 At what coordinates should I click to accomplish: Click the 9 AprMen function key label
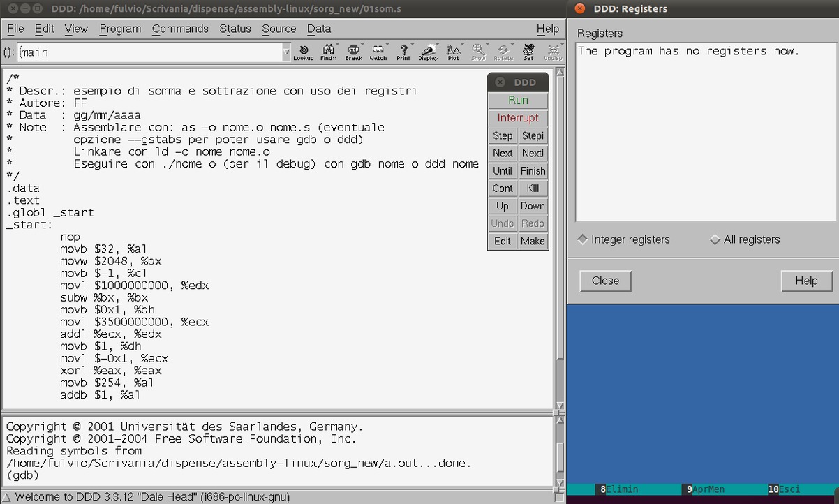coord(706,489)
